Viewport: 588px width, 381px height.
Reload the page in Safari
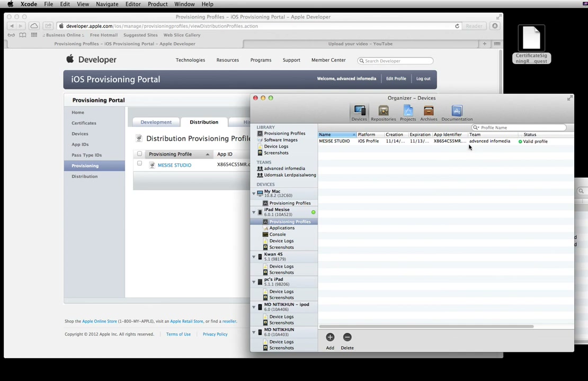(x=457, y=26)
